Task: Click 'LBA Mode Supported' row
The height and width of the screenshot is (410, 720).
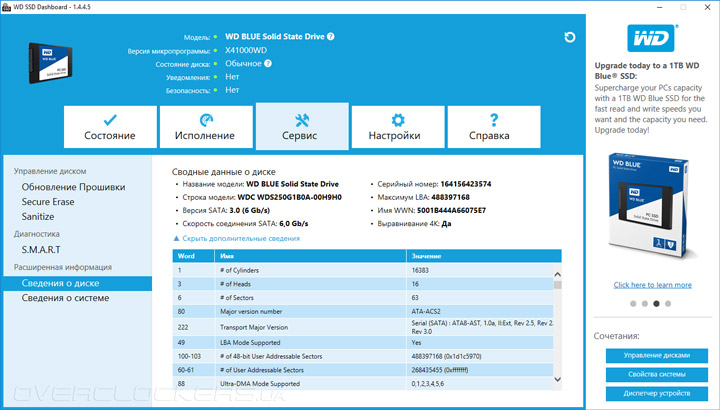Action: 363,343
